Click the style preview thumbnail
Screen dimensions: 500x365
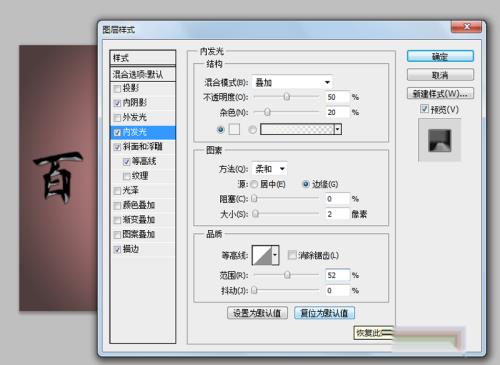(440, 141)
